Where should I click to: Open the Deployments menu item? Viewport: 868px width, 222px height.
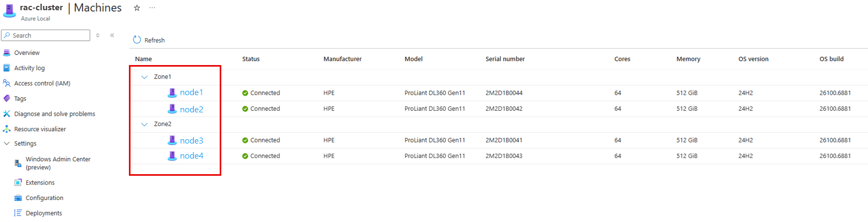44,213
